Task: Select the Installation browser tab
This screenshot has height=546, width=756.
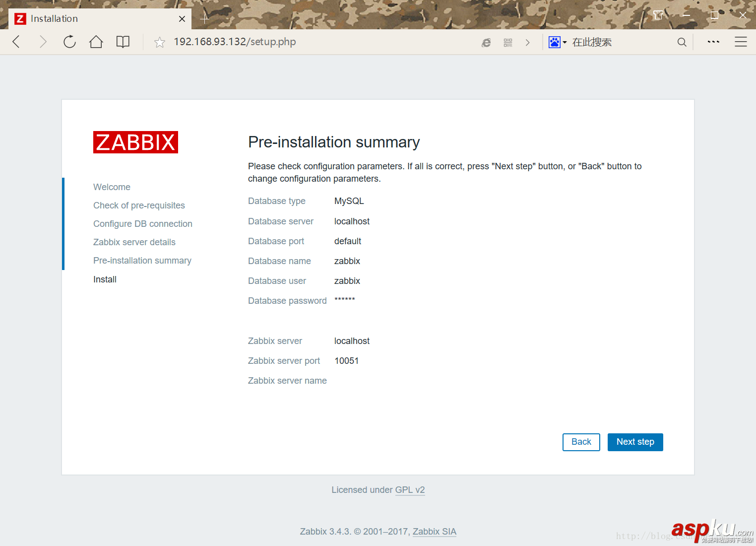Action: [74, 18]
